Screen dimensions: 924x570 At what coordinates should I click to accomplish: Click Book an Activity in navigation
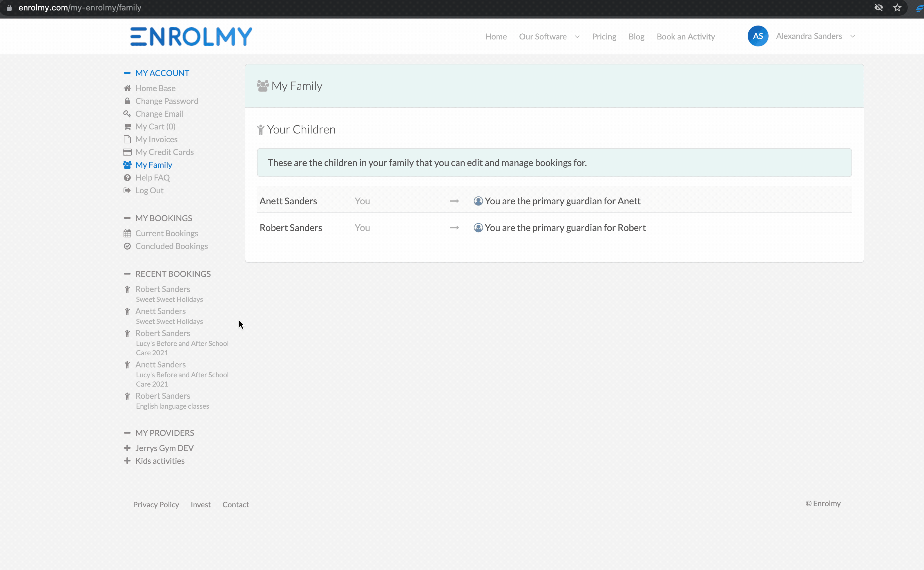point(686,37)
